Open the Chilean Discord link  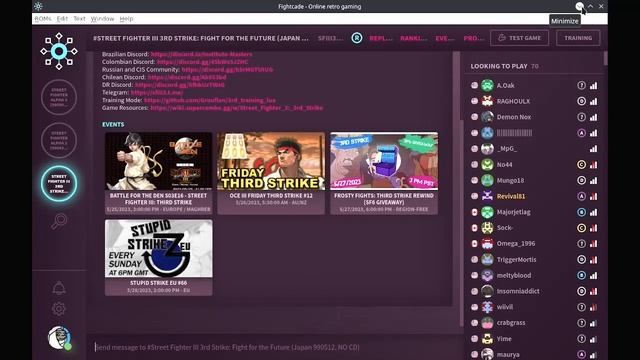187,78
